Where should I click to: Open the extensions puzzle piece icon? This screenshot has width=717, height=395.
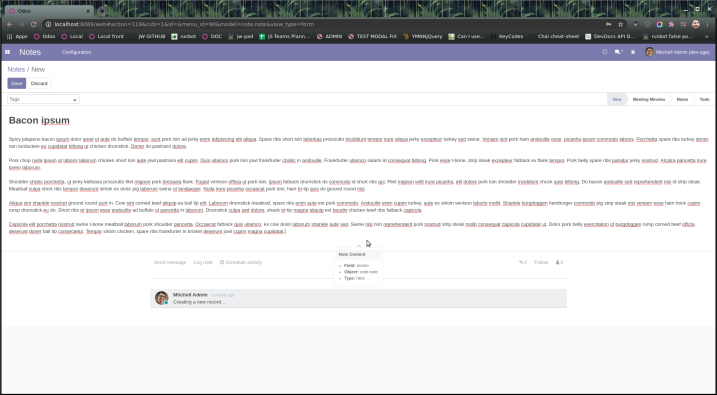pyautogui.click(x=671, y=24)
